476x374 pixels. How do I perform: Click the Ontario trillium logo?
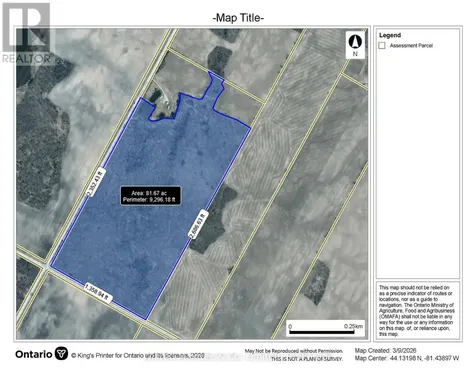point(61,353)
